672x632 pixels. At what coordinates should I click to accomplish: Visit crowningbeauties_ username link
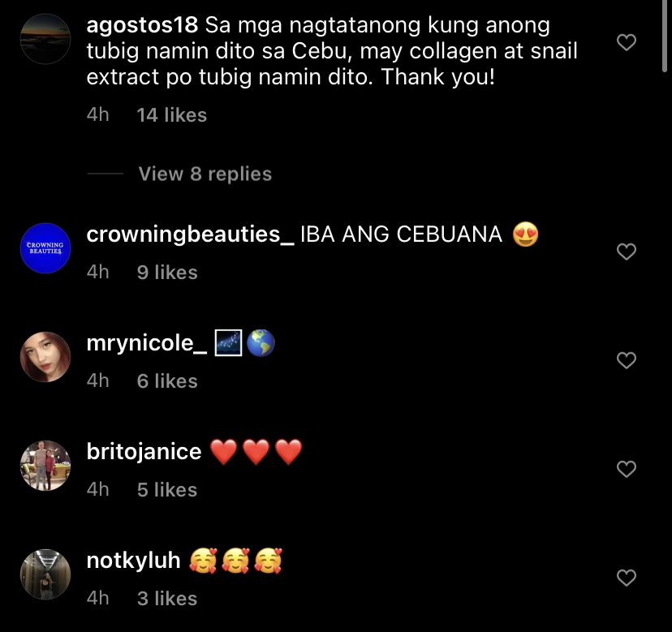pos(190,234)
